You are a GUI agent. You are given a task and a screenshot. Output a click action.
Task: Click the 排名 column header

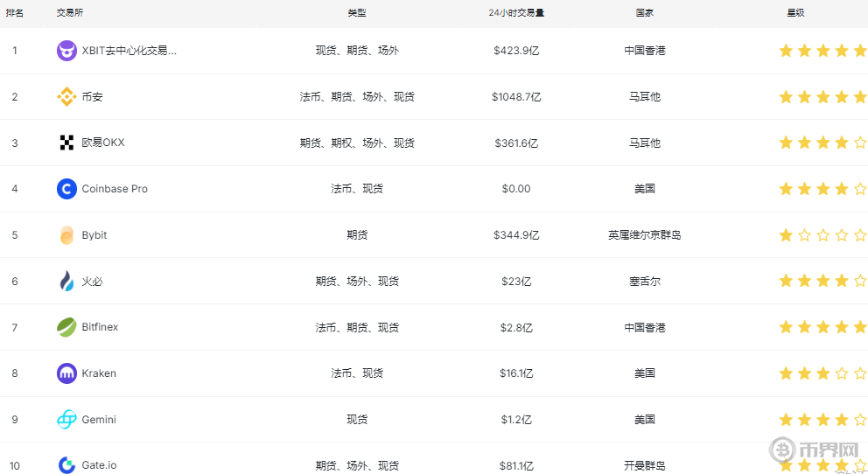tap(14, 13)
